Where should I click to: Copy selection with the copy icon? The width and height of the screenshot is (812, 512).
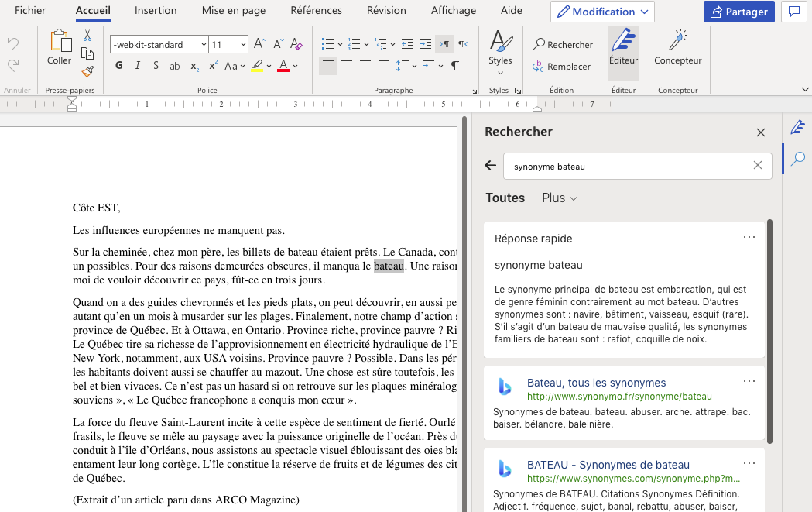[87, 53]
